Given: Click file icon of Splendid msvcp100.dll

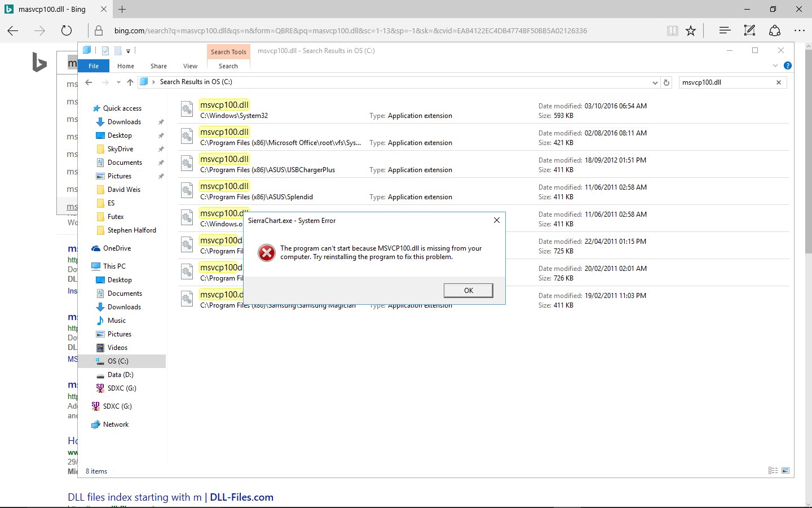Looking at the screenshot, I should 187,191.
